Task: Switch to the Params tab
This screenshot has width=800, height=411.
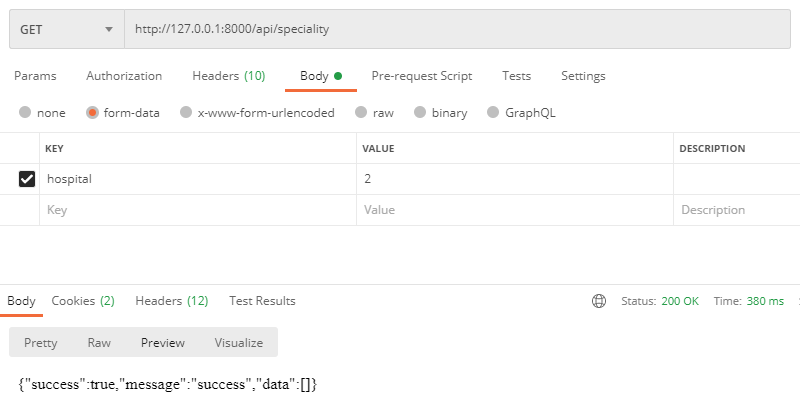Action: coord(35,76)
